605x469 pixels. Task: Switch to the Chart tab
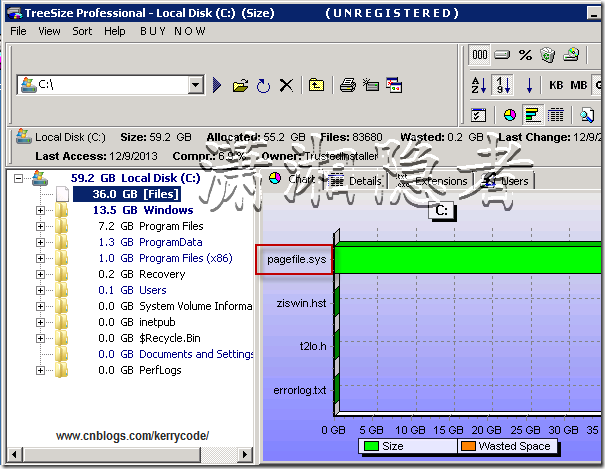292,179
